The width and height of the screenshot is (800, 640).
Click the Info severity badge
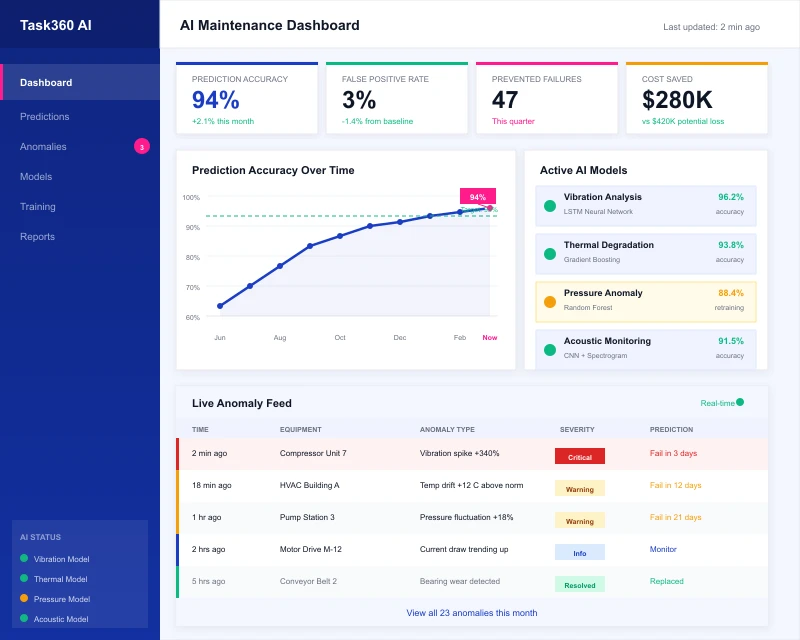tap(580, 552)
